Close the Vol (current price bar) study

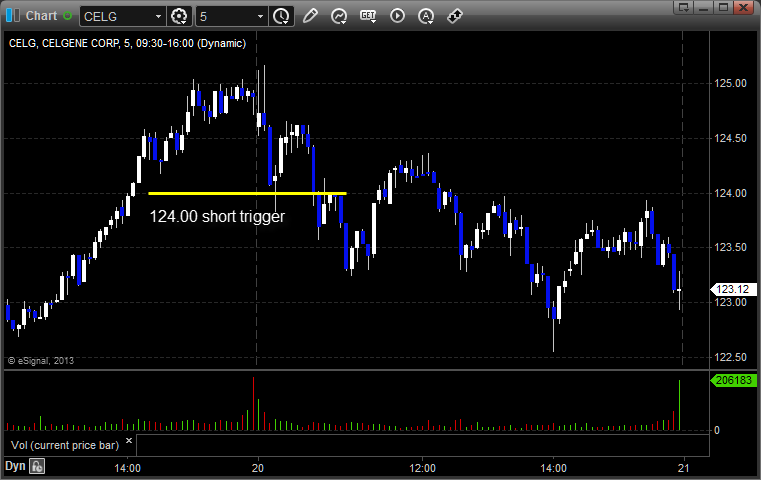click(x=129, y=441)
